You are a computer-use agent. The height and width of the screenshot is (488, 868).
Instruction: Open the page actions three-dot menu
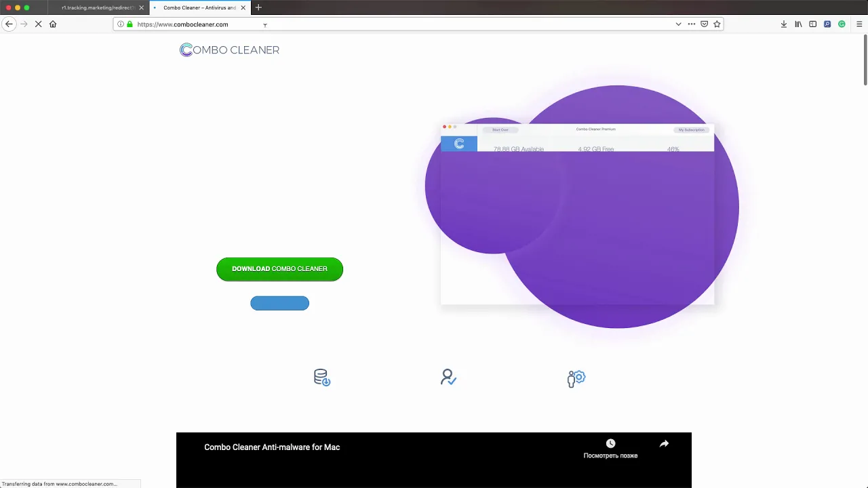pyautogui.click(x=692, y=24)
